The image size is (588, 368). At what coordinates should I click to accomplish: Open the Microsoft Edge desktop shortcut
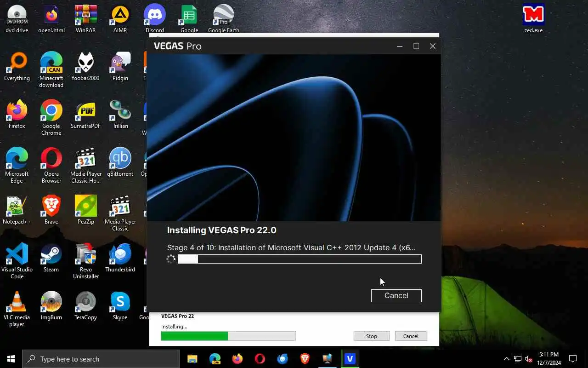pos(17,166)
